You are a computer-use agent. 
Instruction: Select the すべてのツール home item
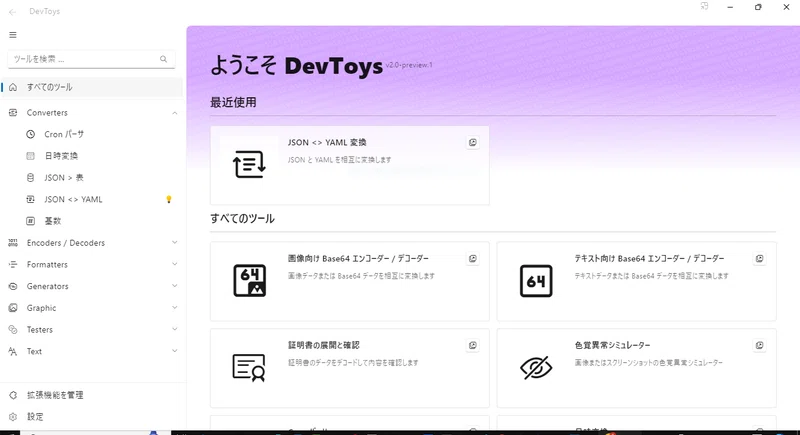point(92,87)
